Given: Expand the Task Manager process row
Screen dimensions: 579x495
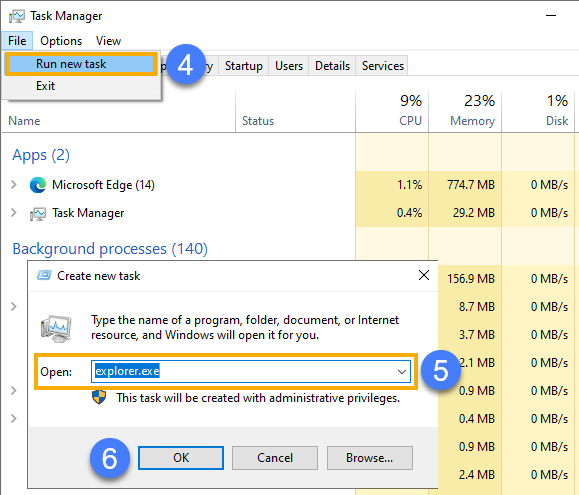Looking at the screenshot, I should pos(14,213).
